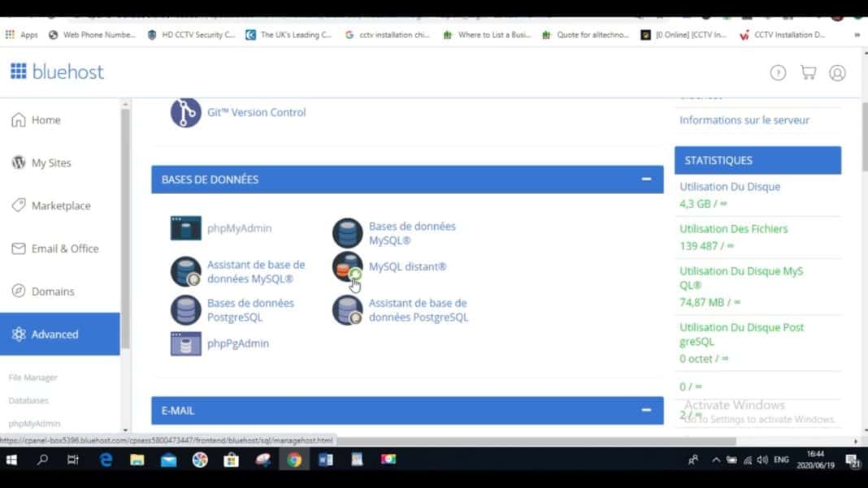Image resolution: width=868 pixels, height=488 pixels.
Task: Open File Manager sub-item
Action: coord(33,378)
